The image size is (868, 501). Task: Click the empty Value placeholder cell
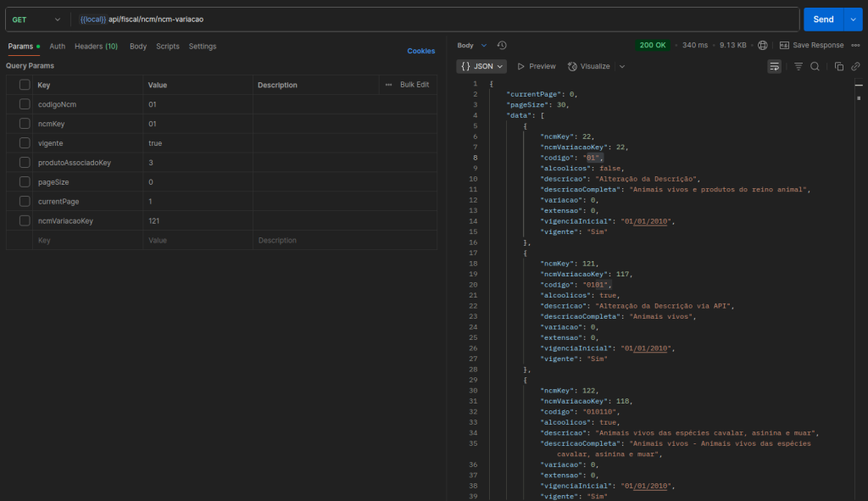(x=198, y=240)
